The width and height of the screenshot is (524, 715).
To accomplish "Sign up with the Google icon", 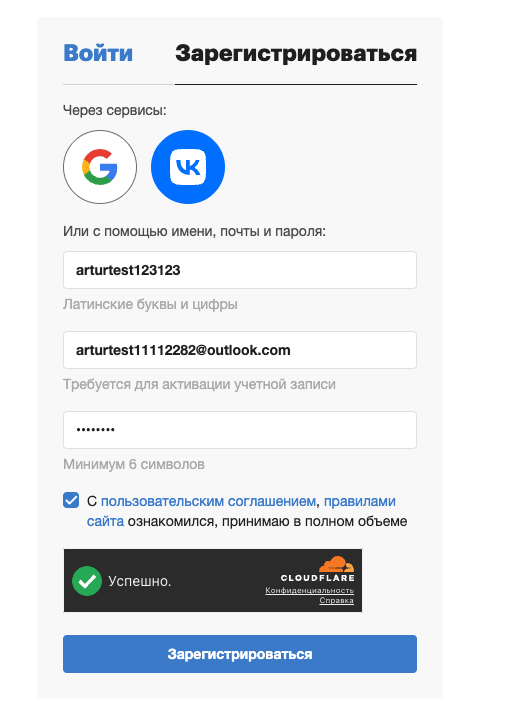I will [x=100, y=167].
